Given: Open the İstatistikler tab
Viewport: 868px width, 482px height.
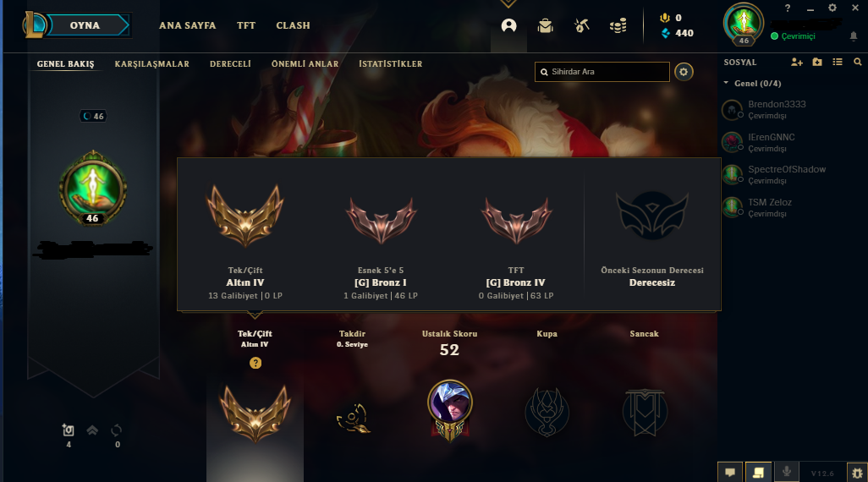Looking at the screenshot, I should [x=390, y=64].
